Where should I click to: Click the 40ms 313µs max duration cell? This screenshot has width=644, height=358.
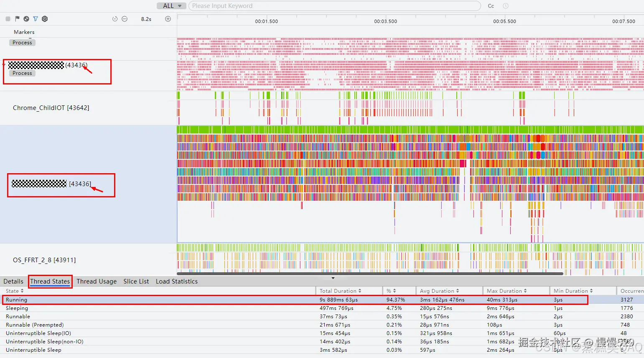click(502, 300)
